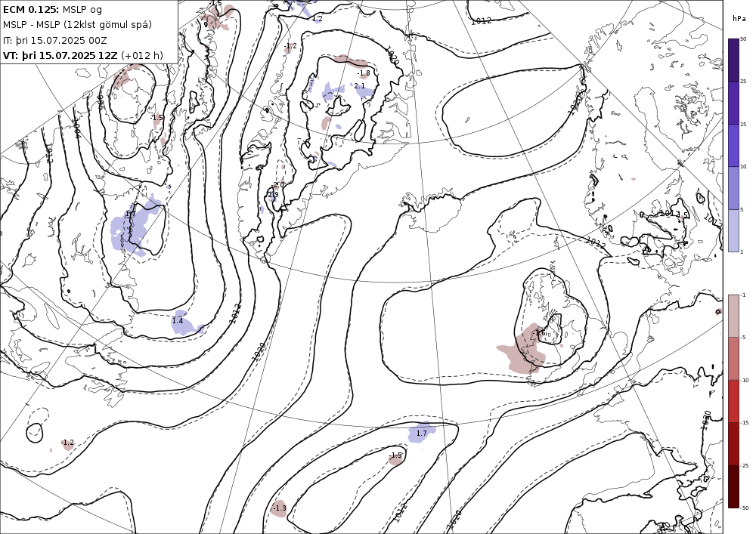Click the '2.1' value over Greenland

[360, 86]
